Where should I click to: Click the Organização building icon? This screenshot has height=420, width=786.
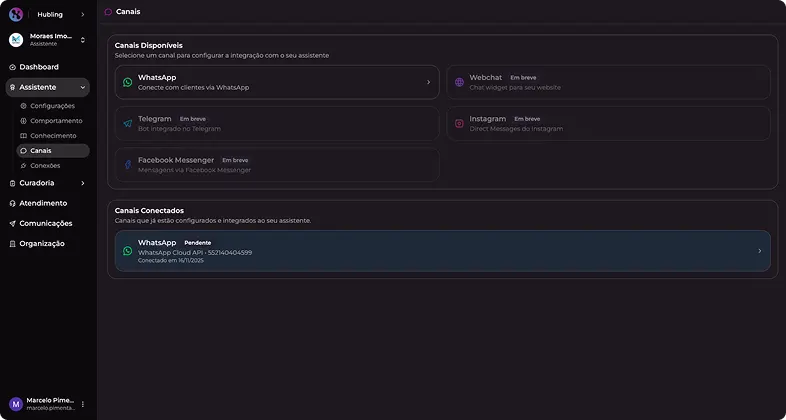pos(13,244)
